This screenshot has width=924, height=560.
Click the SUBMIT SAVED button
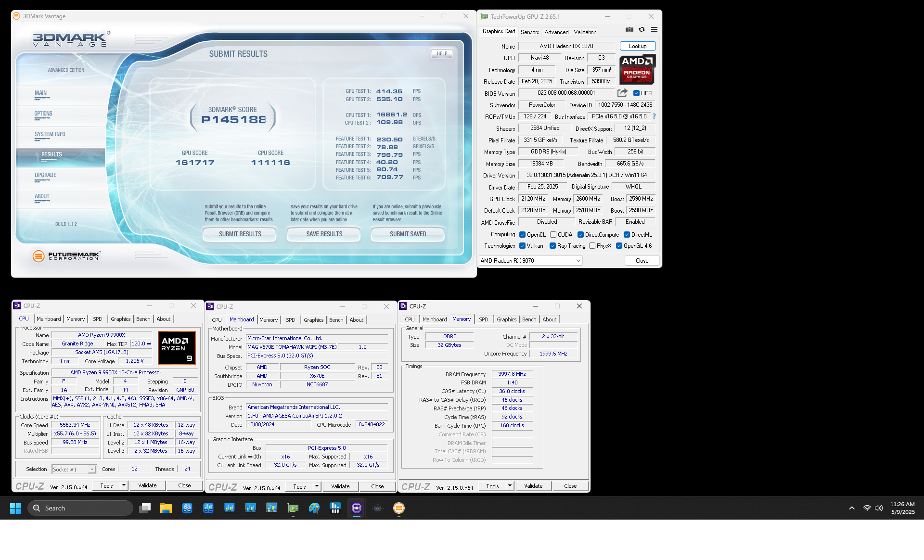click(x=408, y=234)
